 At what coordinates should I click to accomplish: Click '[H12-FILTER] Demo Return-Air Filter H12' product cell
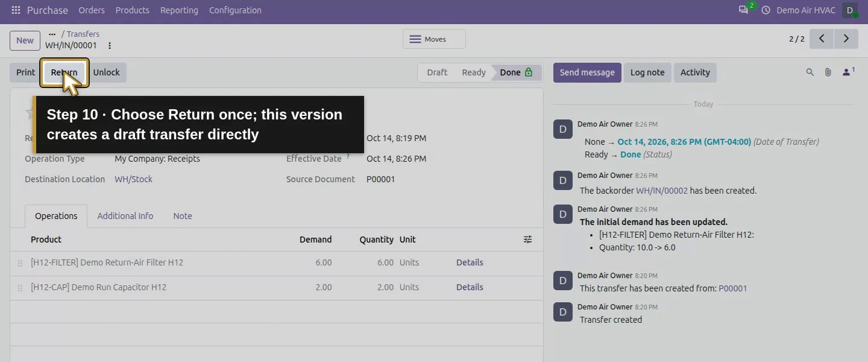(107, 262)
